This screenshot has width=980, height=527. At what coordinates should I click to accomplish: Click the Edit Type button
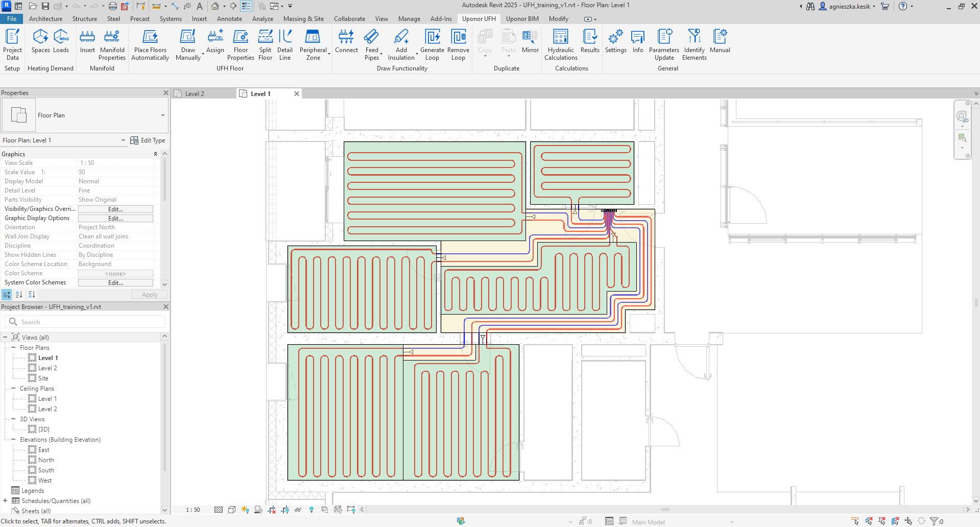[148, 140]
